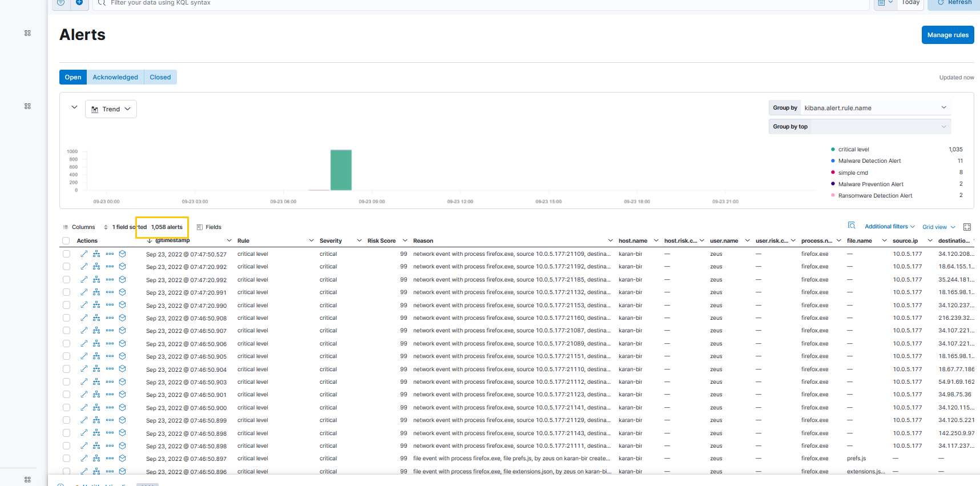
Task: Select the Open alerts tab
Action: coord(73,77)
